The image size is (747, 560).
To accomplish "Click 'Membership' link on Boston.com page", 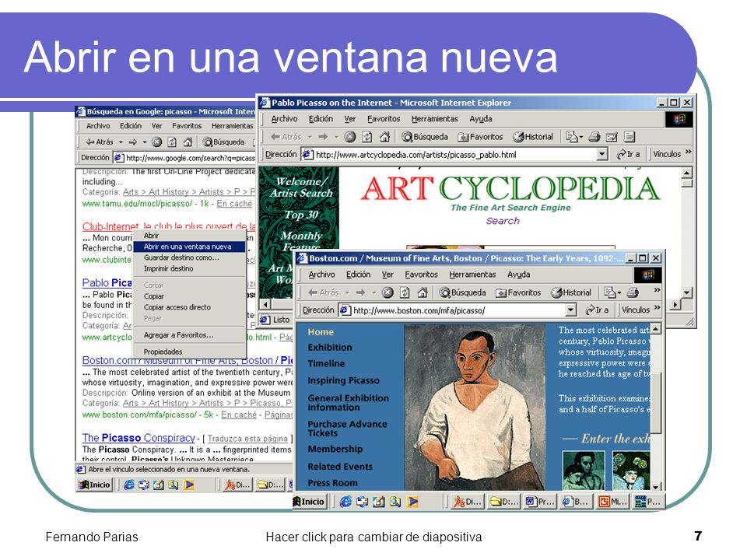I will coord(335,449).
